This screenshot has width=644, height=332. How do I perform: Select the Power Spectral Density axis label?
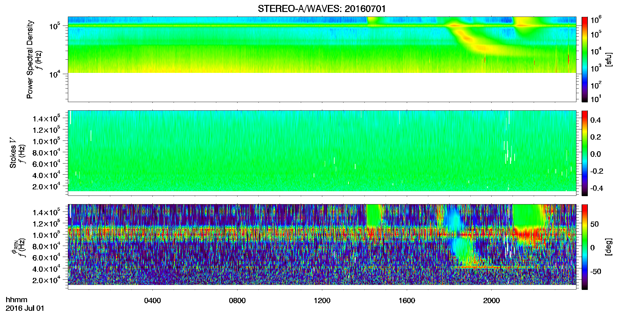pyautogui.click(x=30, y=59)
